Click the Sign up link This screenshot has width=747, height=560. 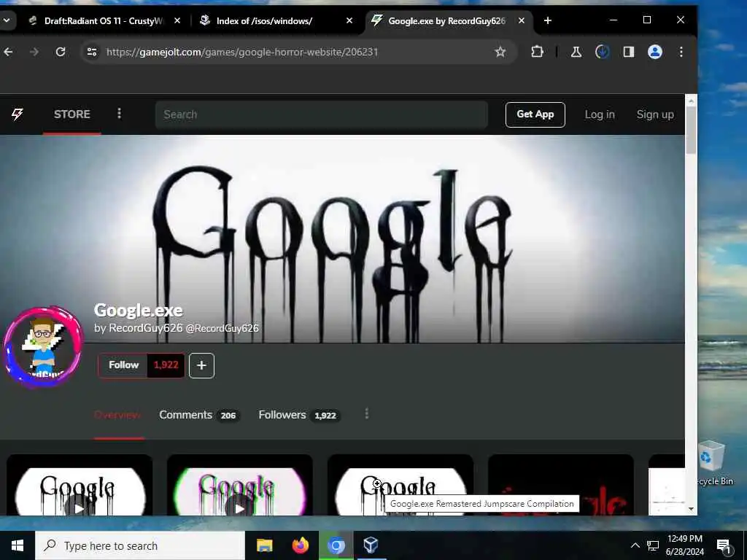pyautogui.click(x=655, y=114)
